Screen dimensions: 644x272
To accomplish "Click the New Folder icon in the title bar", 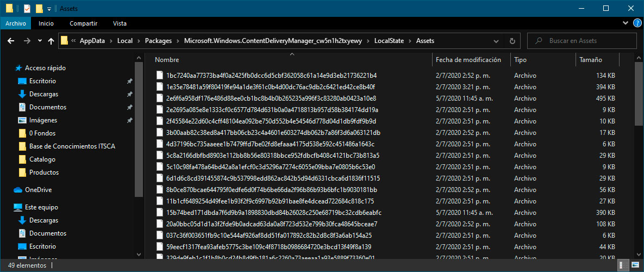I will (x=39, y=9).
